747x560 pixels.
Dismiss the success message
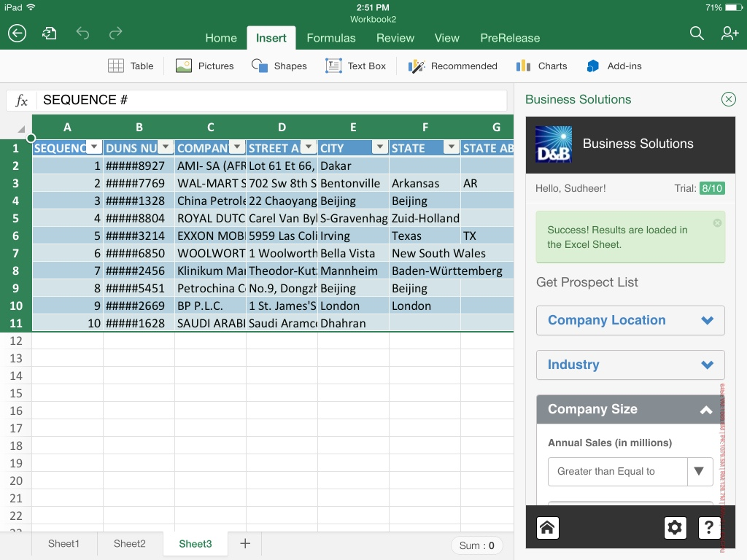[x=717, y=223]
